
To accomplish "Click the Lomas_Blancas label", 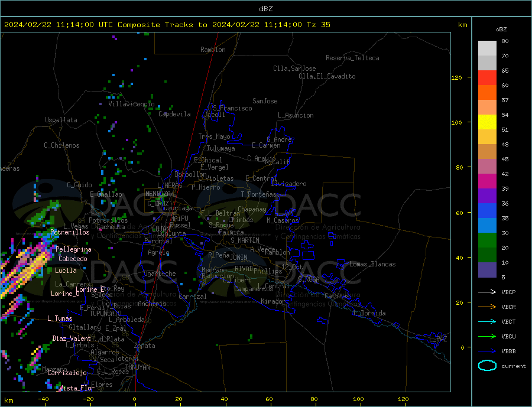I will [x=372, y=264].
